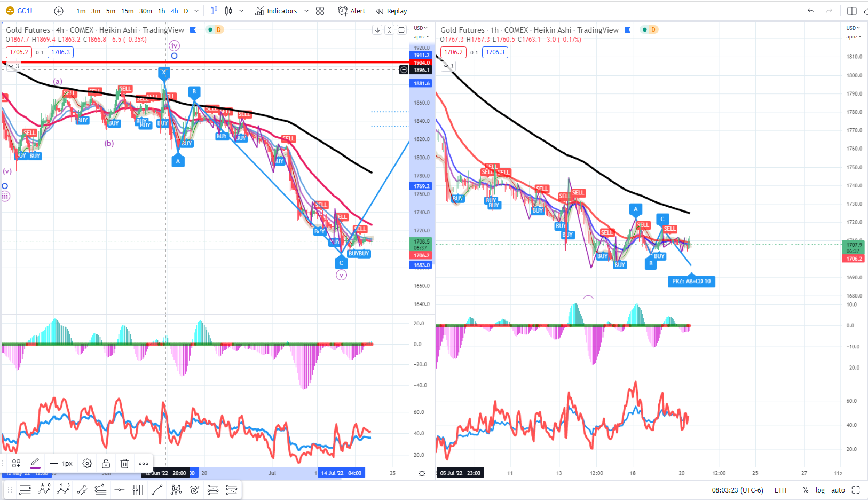Viewport: 868px width, 500px height.
Task: Open USD currency dropdown on left chart
Action: pos(421,28)
